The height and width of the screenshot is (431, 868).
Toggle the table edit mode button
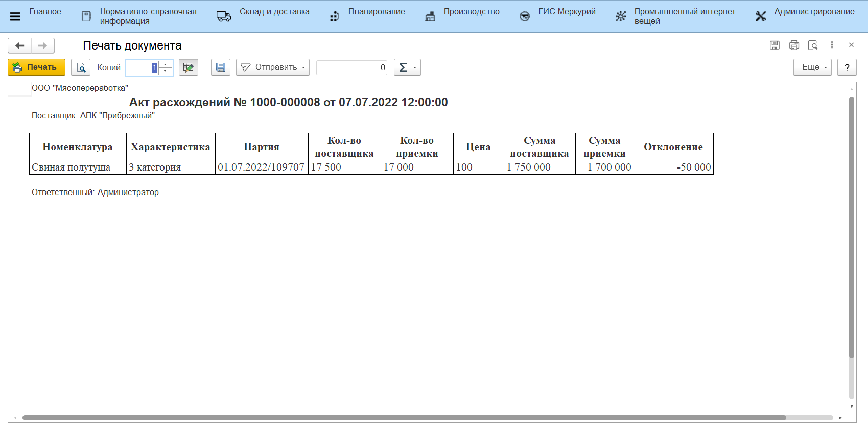click(x=189, y=67)
